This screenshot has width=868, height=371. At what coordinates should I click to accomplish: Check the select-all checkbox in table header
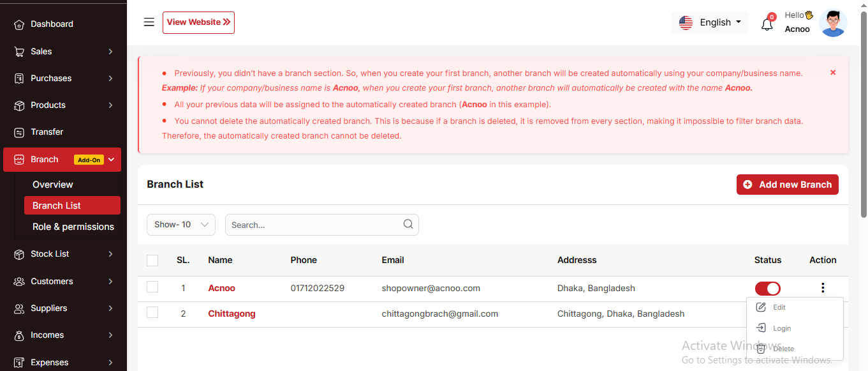click(x=152, y=261)
